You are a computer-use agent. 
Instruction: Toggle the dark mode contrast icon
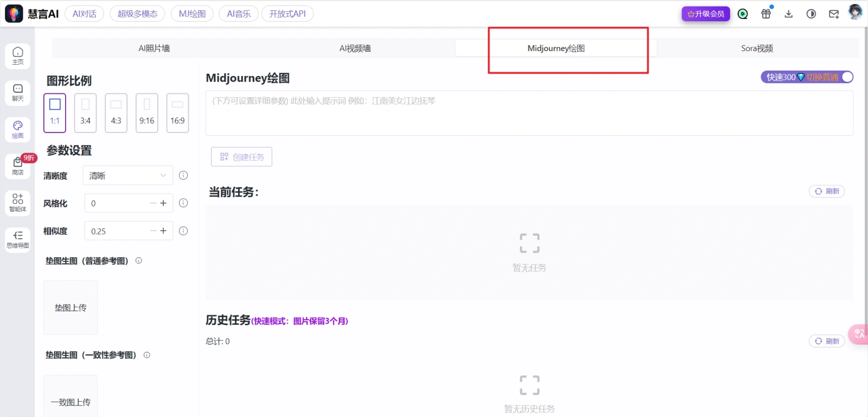tap(811, 14)
